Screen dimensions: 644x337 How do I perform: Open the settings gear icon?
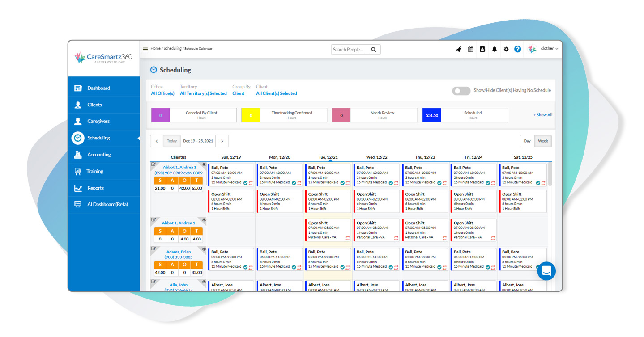[506, 50]
